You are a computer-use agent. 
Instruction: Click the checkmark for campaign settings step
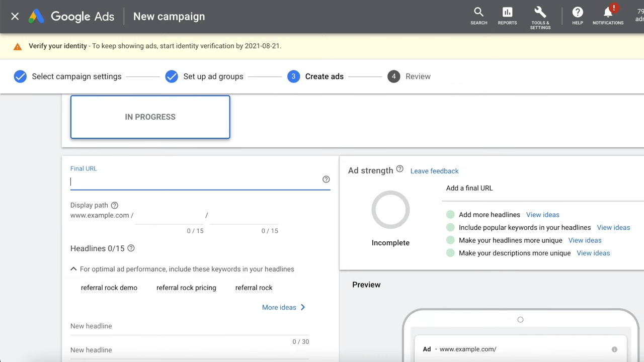[x=20, y=76]
